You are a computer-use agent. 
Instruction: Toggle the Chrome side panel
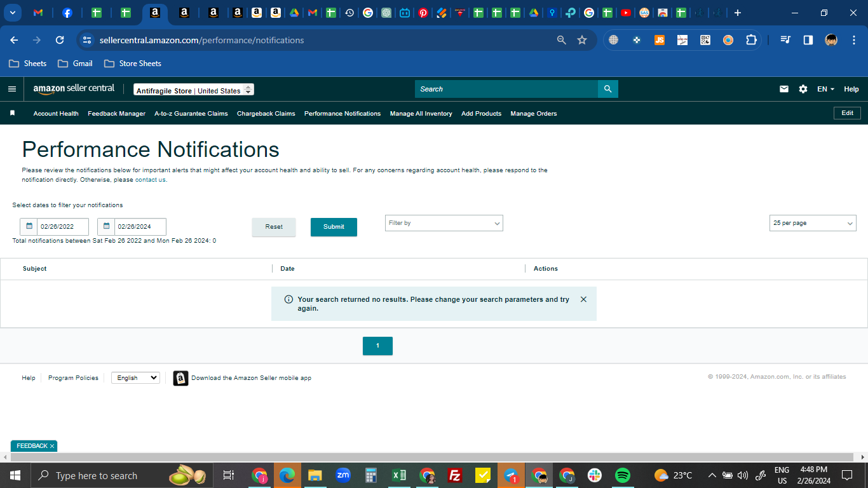pyautogui.click(x=808, y=40)
